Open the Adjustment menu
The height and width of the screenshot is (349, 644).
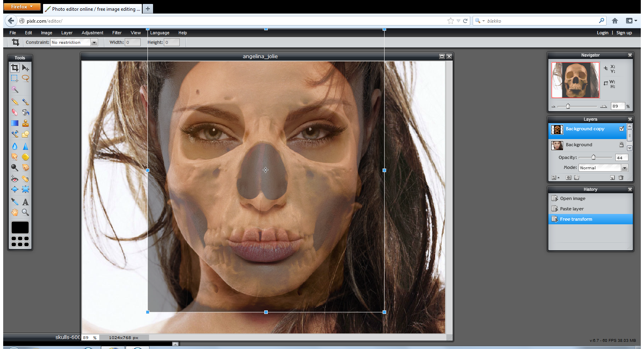[92, 33]
